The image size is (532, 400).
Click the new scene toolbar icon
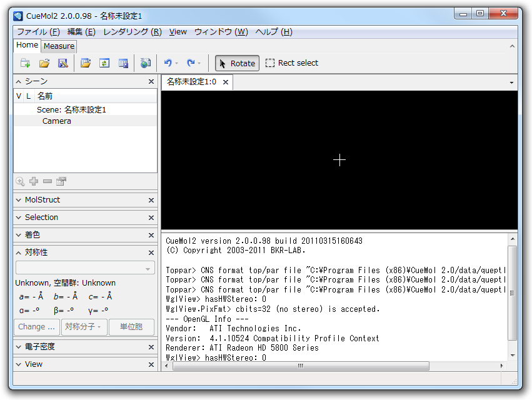(x=25, y=63)
